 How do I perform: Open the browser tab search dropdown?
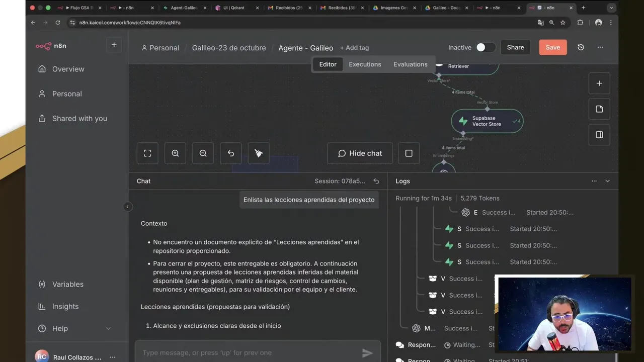point(612,8)
